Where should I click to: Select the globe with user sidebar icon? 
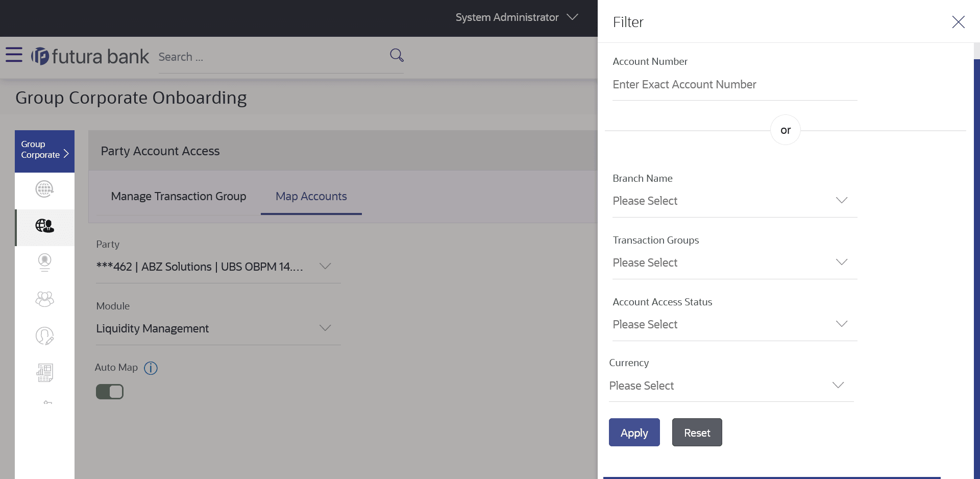click(x=44, y=226)
